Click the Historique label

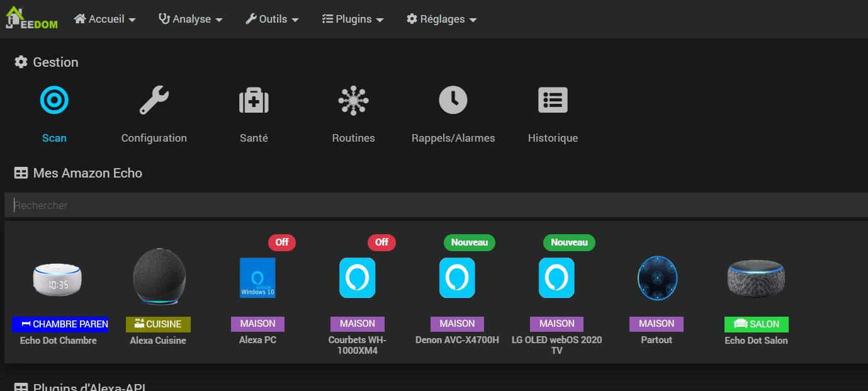click(x=553, y=138)
